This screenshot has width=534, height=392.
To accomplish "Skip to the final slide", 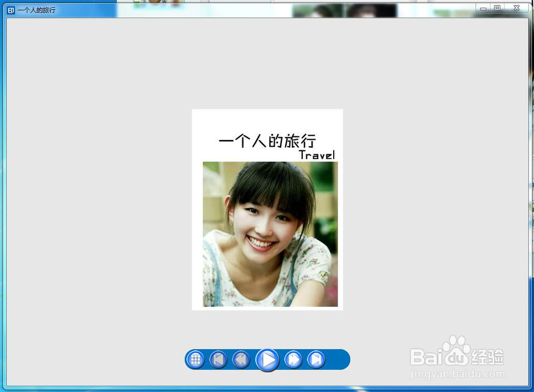I will point(316,359).
